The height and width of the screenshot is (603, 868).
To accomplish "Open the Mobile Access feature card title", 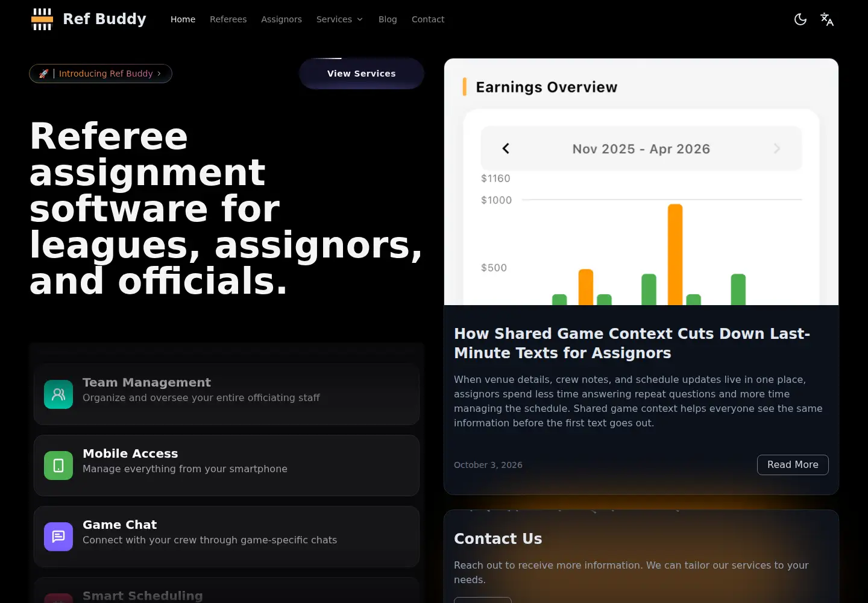I will (x=130, y=453).
